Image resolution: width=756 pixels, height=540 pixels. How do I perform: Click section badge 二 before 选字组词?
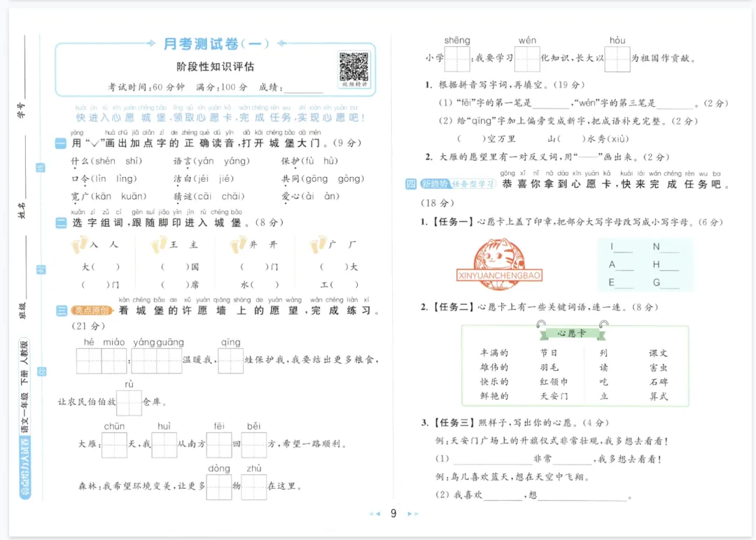click(61, 222)
